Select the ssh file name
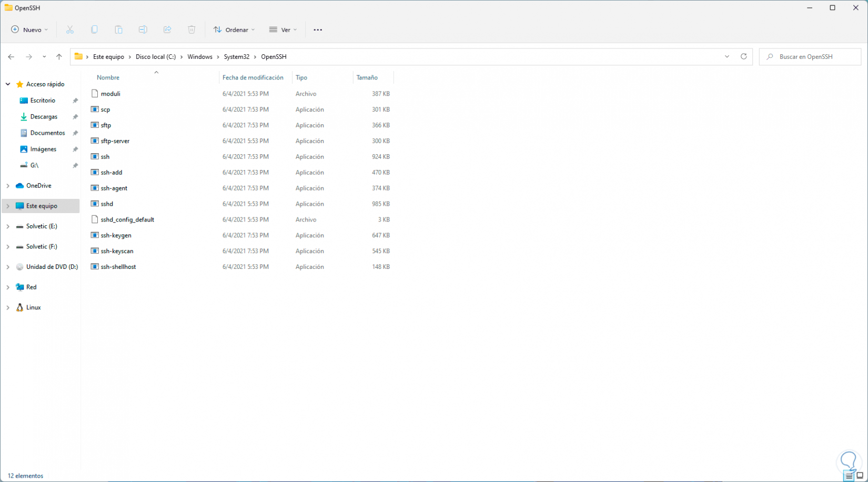This screenshot has width=868, height=482. click(105, 157)
